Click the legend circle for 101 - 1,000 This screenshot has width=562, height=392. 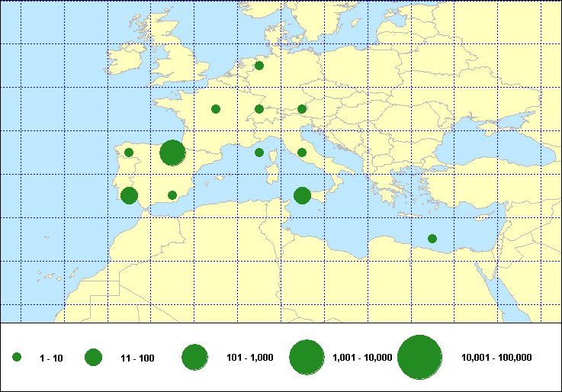[x=195, y=357]
